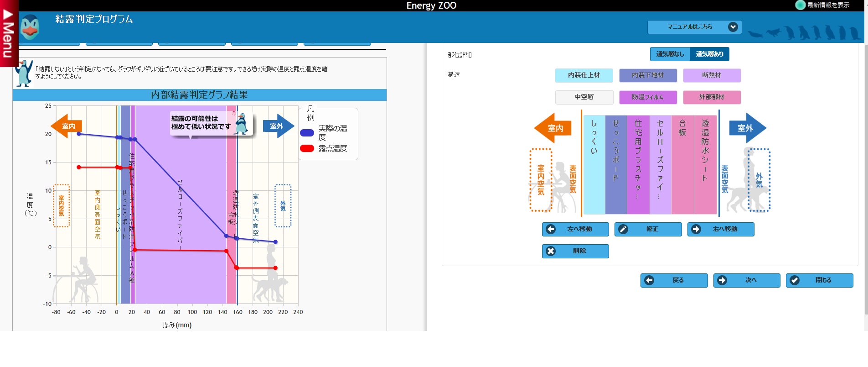This screenshot has width=868, height=367.
Task: Select the せっこうボード layer column
Action: [x=616, y=165]
